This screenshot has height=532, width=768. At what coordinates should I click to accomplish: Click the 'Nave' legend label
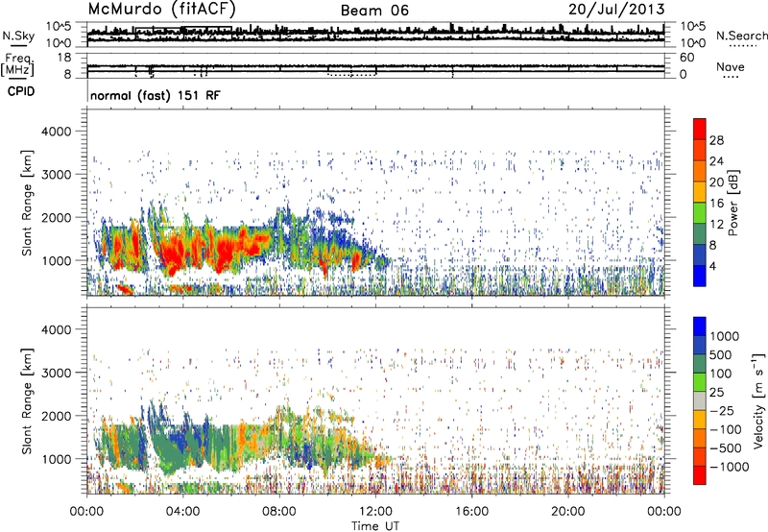(731, 66)
